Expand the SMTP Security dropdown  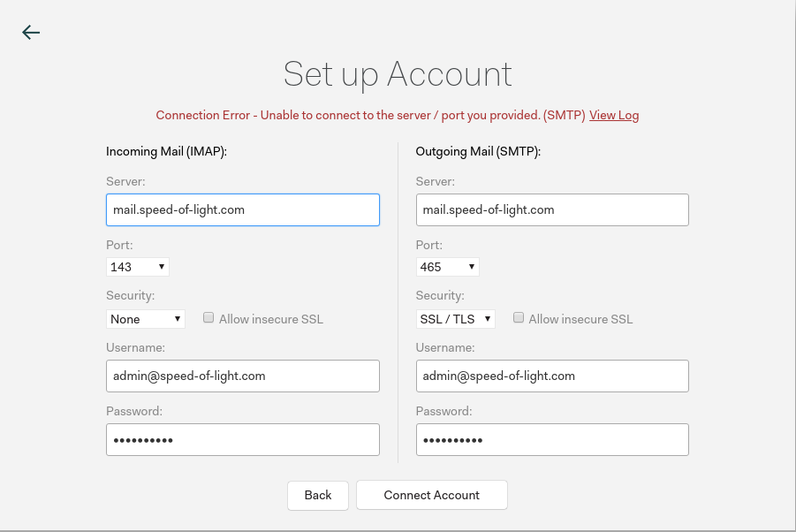click(x=455, y=319)
